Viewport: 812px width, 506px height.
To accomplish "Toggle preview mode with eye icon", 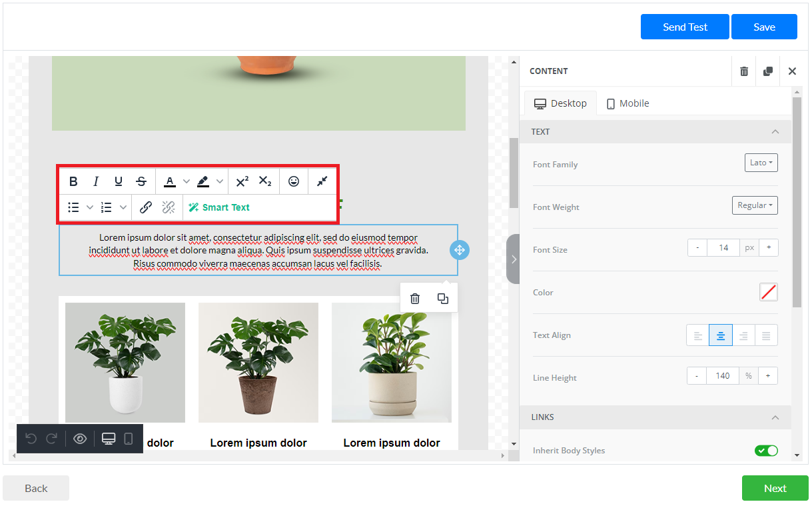I will [x=80, y=439].
